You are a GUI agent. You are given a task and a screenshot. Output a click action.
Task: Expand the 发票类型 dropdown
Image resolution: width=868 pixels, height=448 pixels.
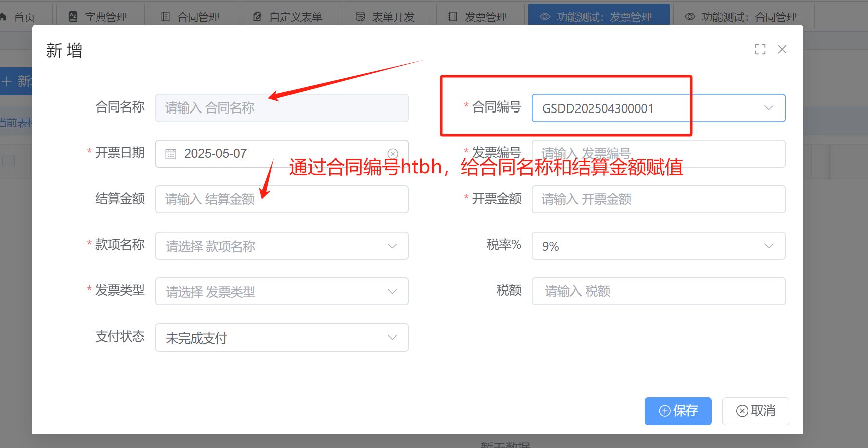point(281,291)
